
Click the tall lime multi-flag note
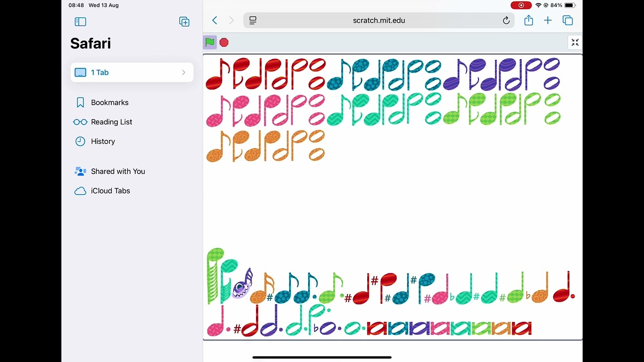click(x=216, y=276)
